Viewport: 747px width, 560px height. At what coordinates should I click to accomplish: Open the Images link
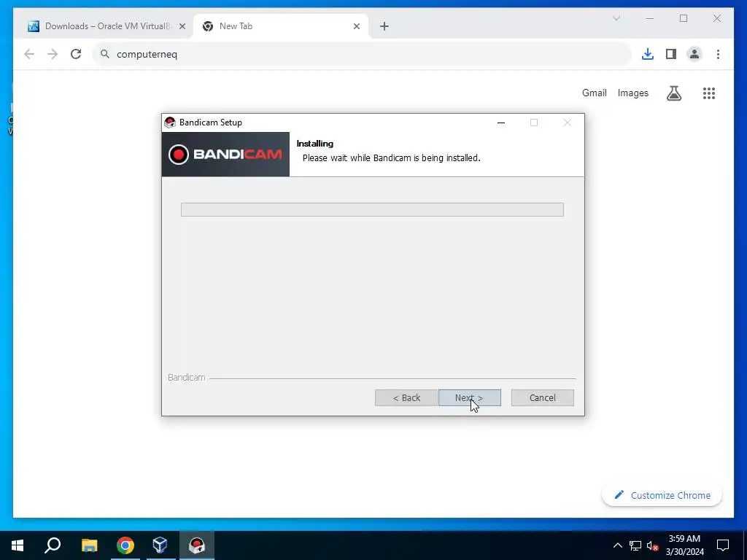(632, 93)
